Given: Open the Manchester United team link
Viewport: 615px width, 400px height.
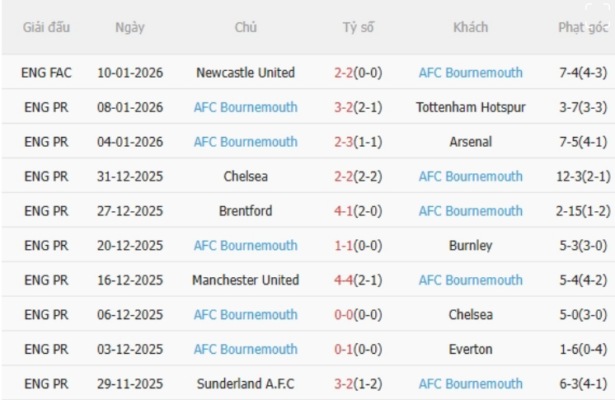Looking at the screenshot, I should pyautogui.click(x=245, y=280).
